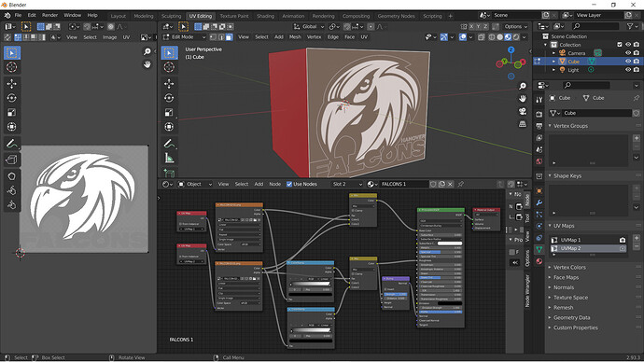Viewport: 644px width, 362px height.
Task: Open the Object shader type dropdown
Action: 195,185
